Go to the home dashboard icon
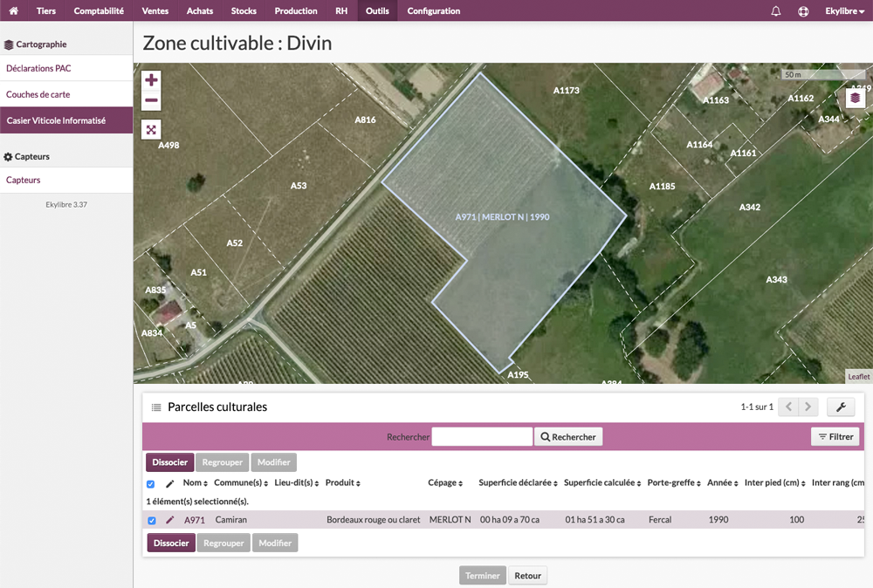The height and width of the screenshot is (588, 873). tap(13, 10)
